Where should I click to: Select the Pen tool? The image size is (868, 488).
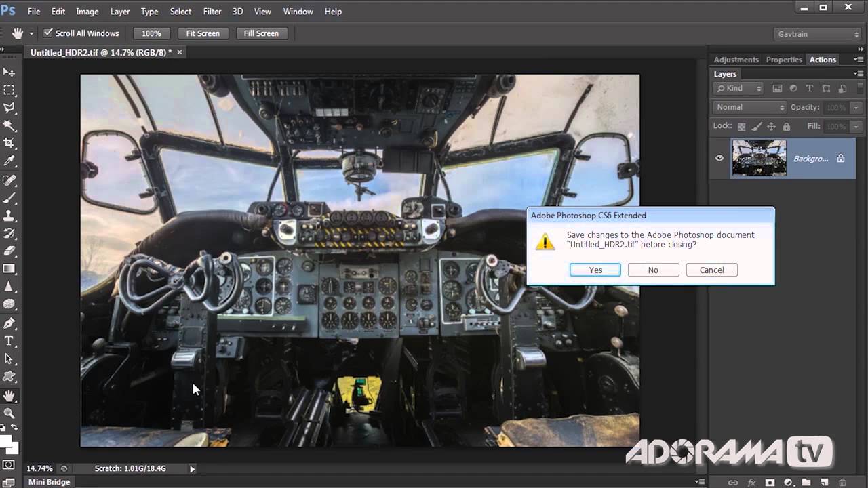tap(9, 323)
